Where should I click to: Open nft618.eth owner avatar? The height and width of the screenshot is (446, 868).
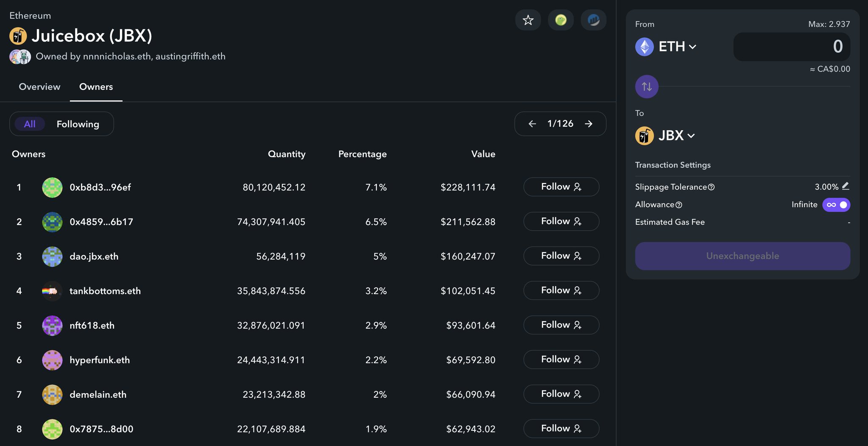tap(52, 325)
